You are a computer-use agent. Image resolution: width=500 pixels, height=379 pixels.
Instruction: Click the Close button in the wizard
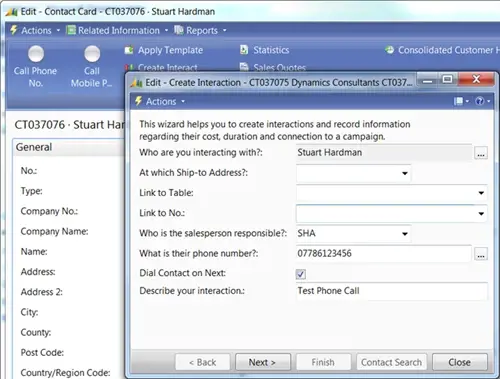[460, 362]
